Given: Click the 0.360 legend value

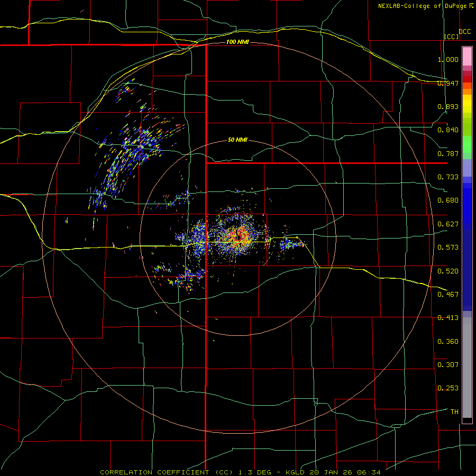Looking at the screenshot, I should (448, 341).
